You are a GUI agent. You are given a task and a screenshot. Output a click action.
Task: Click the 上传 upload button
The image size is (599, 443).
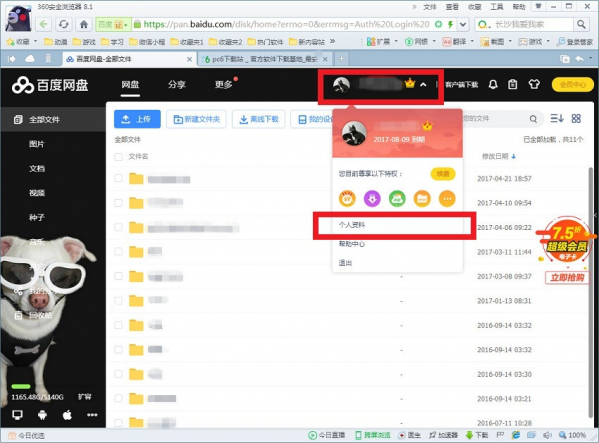tap(137, 119)
